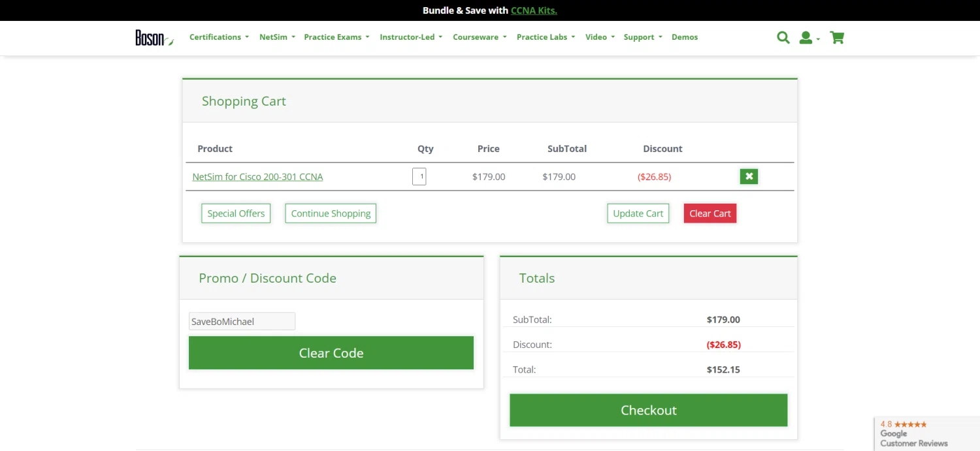Click the quantity input field
This screenshot has height=451, width=980.
[x=419, y=176]
